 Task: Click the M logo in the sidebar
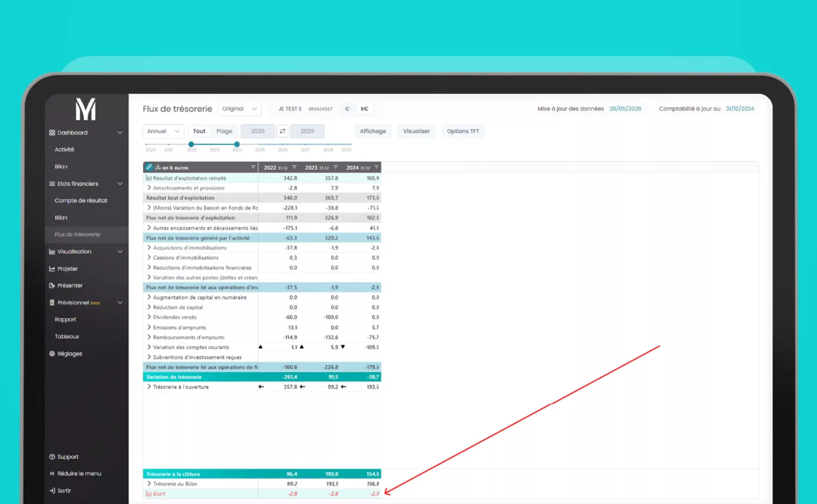tap(85, 109)
